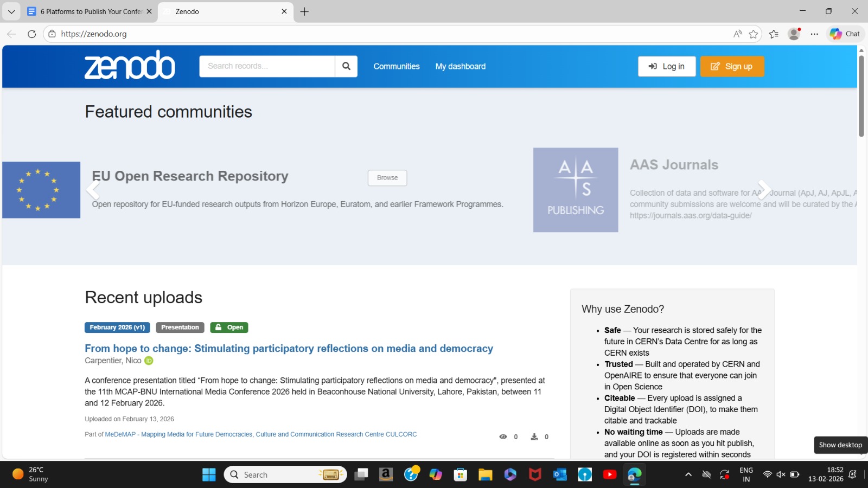Expand the browser tab list dropdown
The width and height of the screenshot is (868, 488).
(x=11, y=11)
